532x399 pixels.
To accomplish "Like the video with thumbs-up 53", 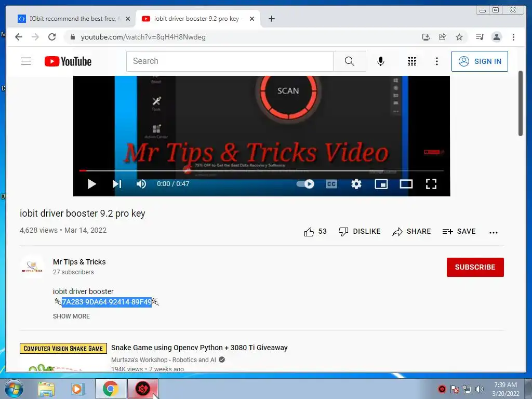I will click(315, 232).
